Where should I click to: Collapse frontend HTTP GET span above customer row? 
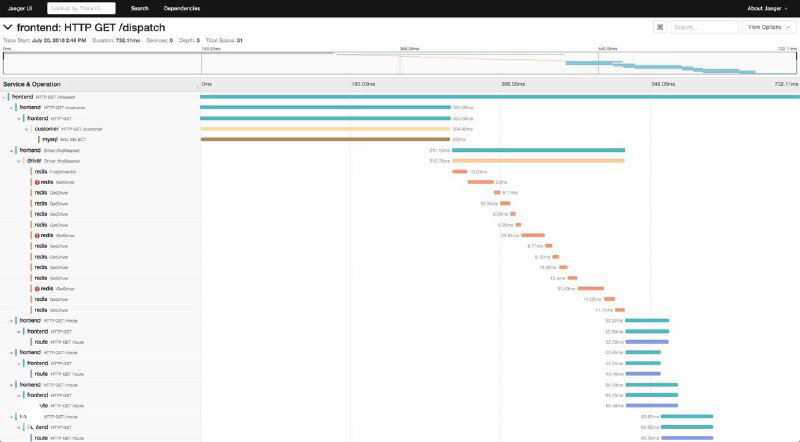click(x=19, y=118)
